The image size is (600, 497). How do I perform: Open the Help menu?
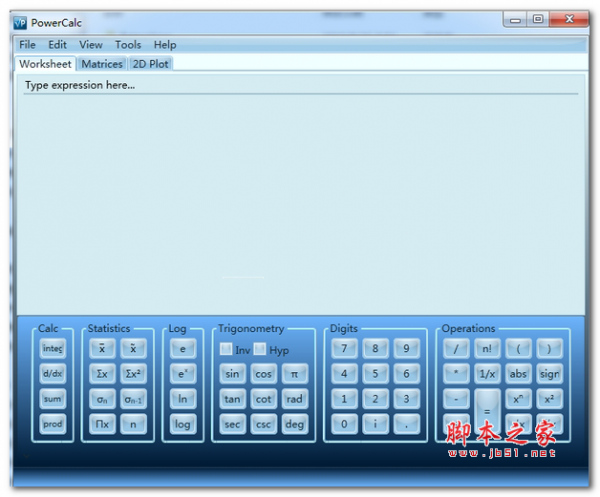pos(165,45)
